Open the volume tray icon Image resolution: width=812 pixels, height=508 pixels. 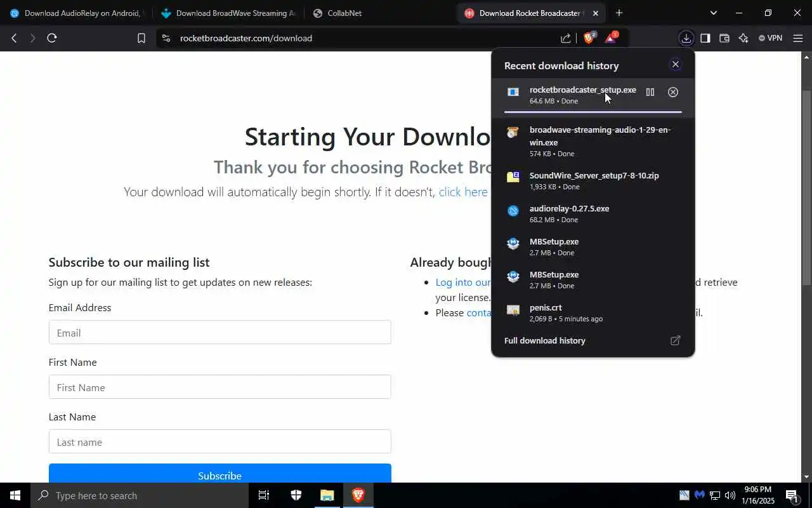(x=730, y=495)
